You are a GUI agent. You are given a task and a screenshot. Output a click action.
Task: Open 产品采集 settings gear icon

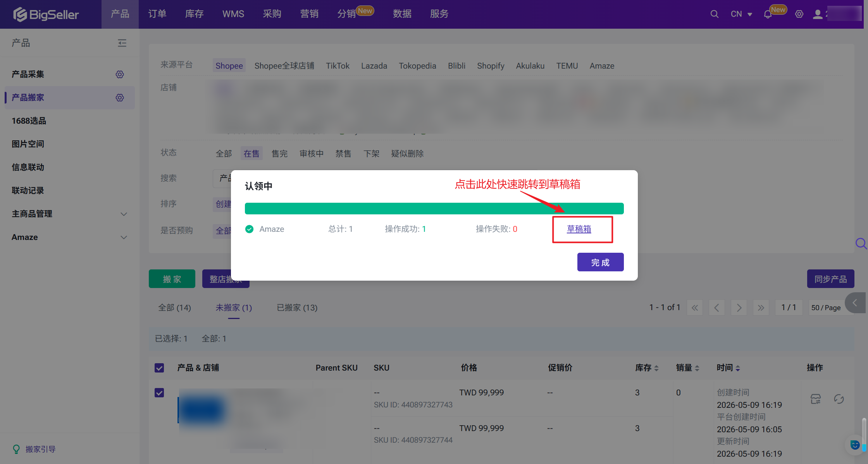click(120, 74)
